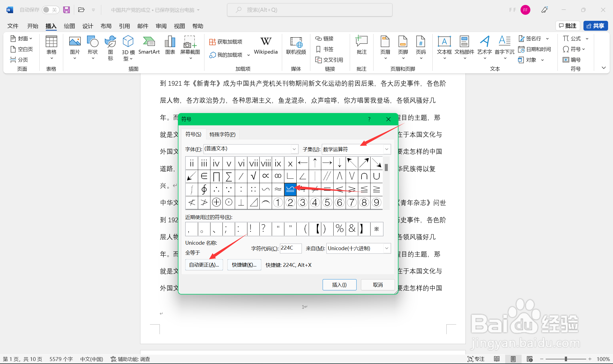The image size is (613, 364).
Task: Click the zoom in plus button
Action: [x=590, y=359]
